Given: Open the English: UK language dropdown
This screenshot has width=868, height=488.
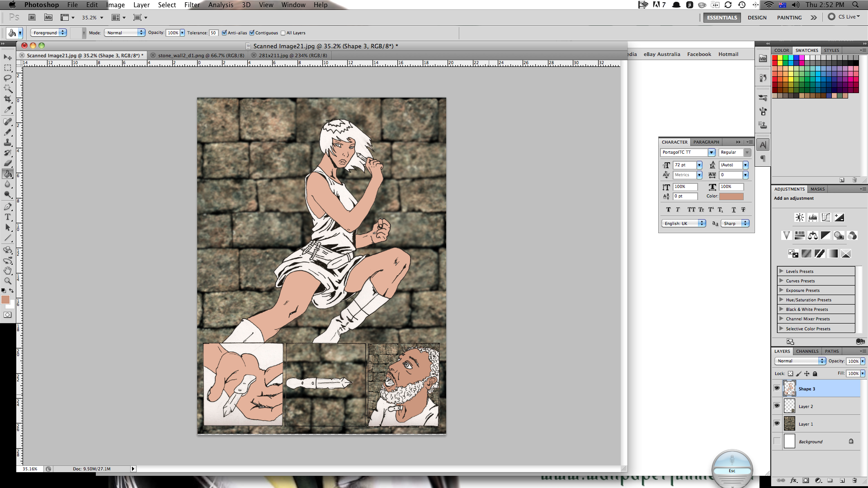Looking at the screenshot, I should pos(684,223).
